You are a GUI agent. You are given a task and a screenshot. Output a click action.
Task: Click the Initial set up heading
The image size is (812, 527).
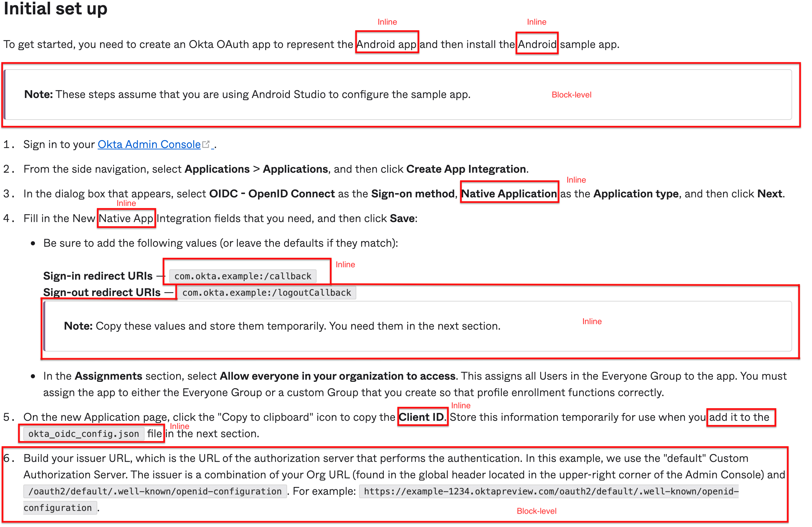[56, 9]
